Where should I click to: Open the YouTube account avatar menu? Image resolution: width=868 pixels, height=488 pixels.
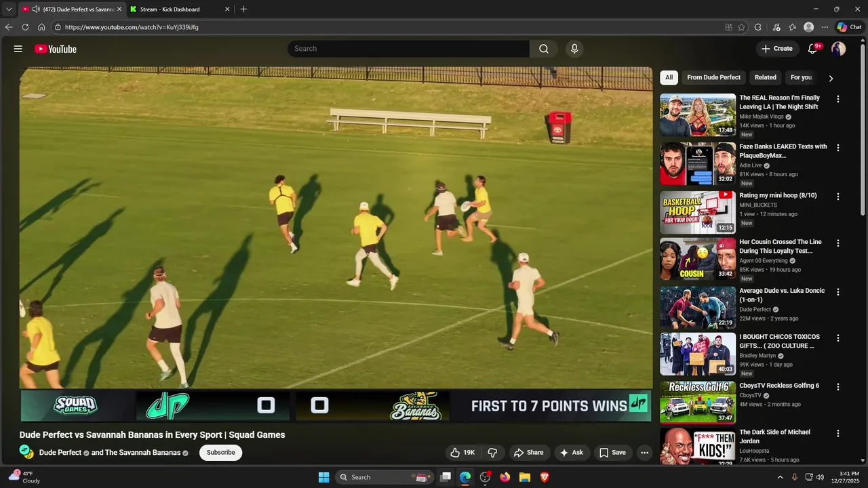coord(839,49)
